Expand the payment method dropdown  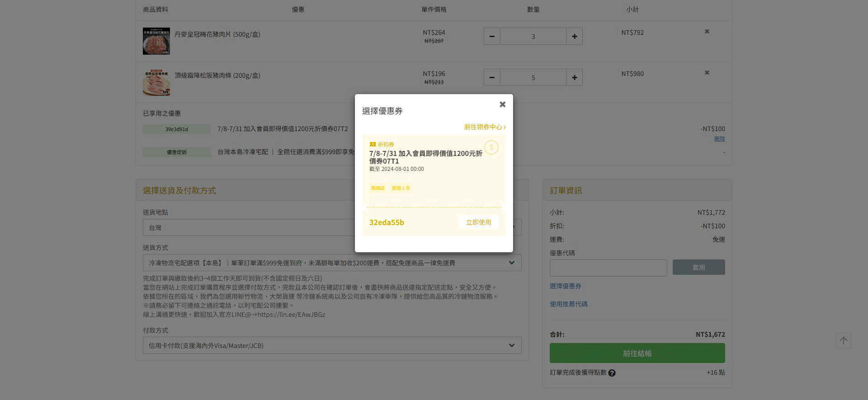(332, 346)
